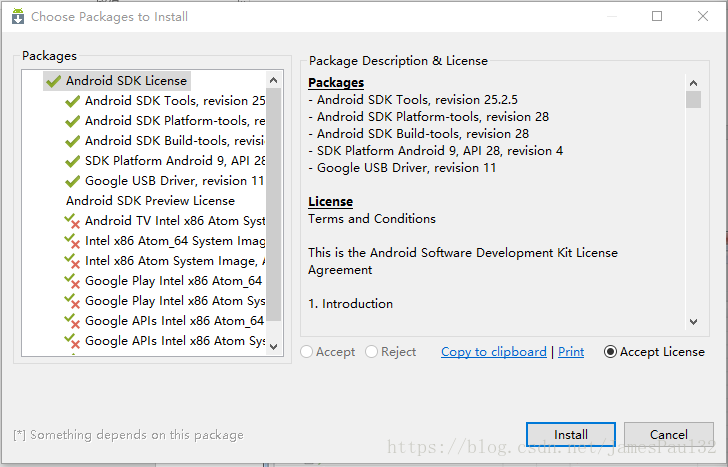Select Android SDK Build-tools package row
The width and height of the screenshot is (728, 467).
pyautogui.click(x=165, y=141)
